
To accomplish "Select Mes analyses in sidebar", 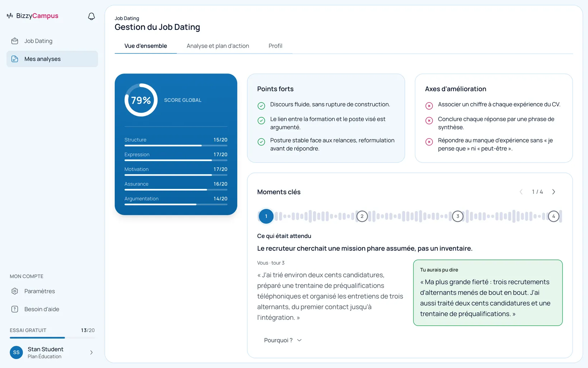I will click(x=52, y=59).
